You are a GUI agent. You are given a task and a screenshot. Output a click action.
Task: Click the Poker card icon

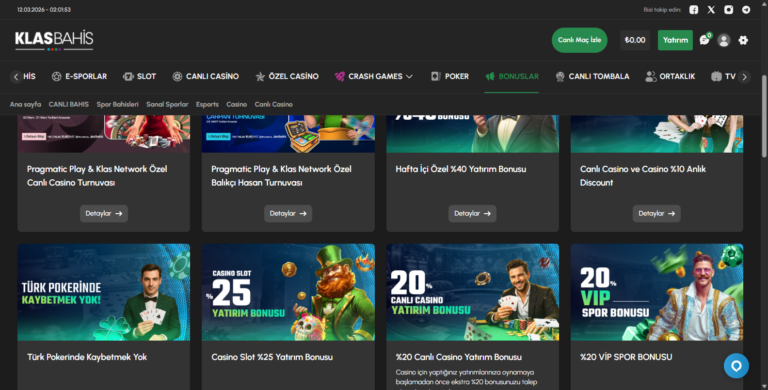point(435,76)
